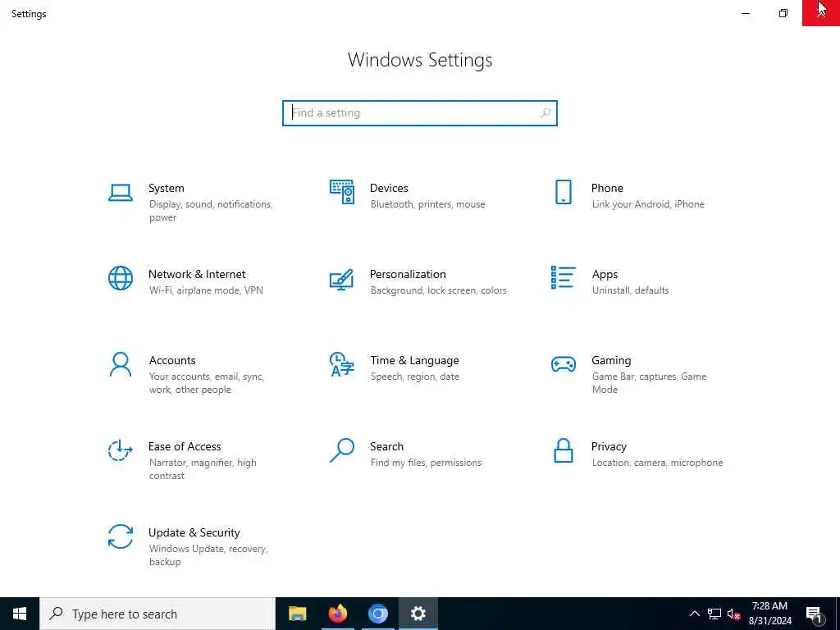Open the System settings title
The image size is (840, 630).
[166, 188]
